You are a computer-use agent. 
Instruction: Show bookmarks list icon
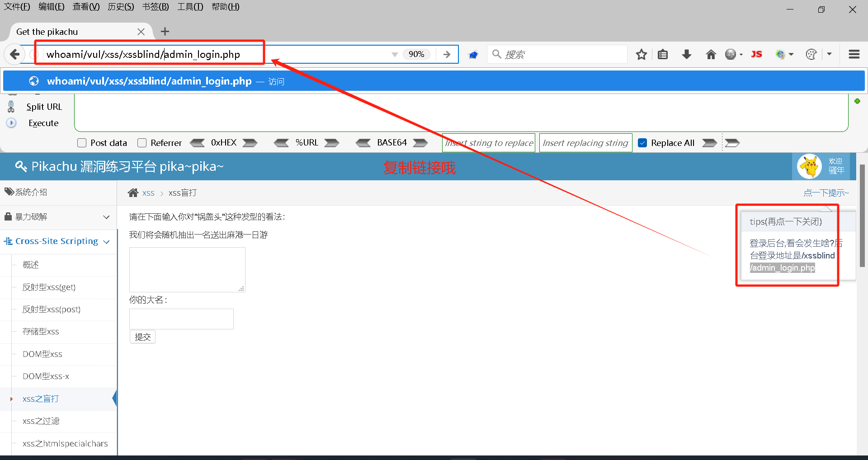tap(663, 55)
